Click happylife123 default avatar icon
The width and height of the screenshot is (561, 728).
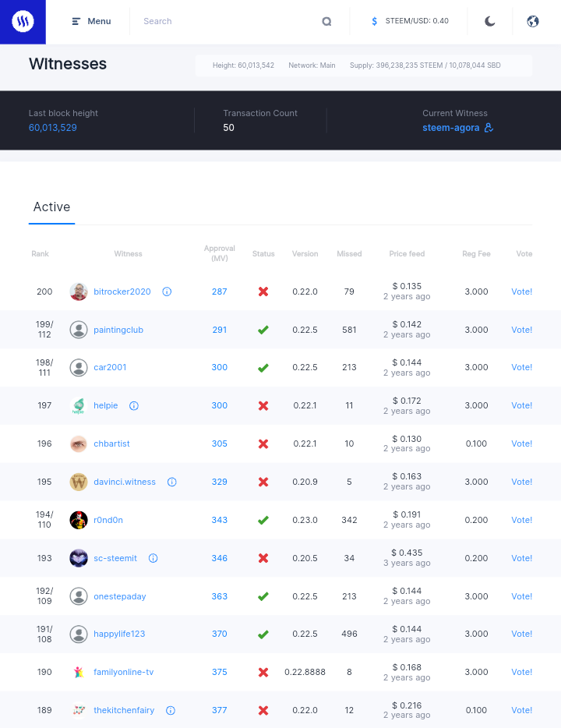[79, 634]
